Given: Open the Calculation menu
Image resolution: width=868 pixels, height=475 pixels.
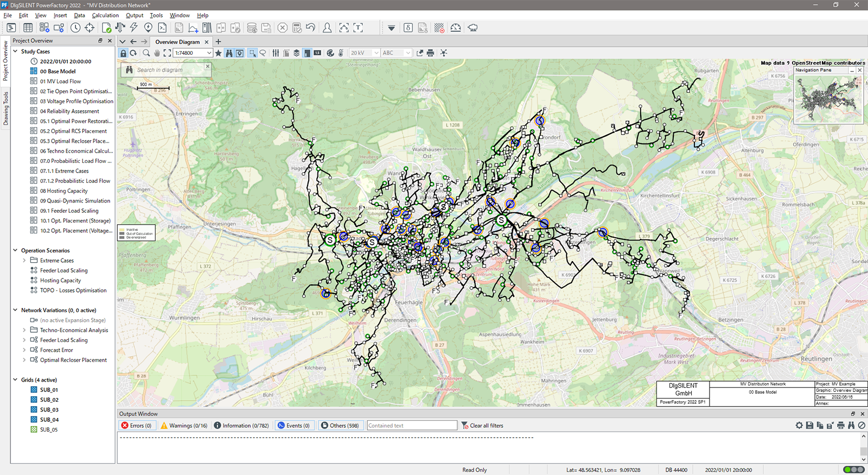Looking at the screenshot, I should [x=105, y=15].
